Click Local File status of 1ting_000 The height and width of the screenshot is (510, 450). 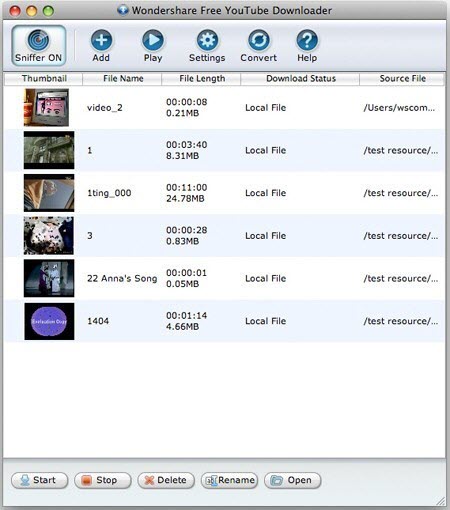click(266, 193)
